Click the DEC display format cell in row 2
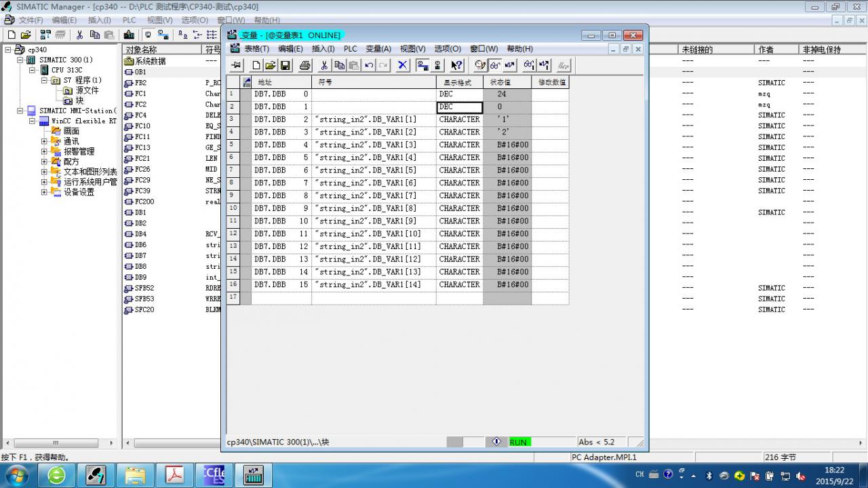The height and width of the screenshot is (488, 868). pyautogui.click(x=460, y=107)
